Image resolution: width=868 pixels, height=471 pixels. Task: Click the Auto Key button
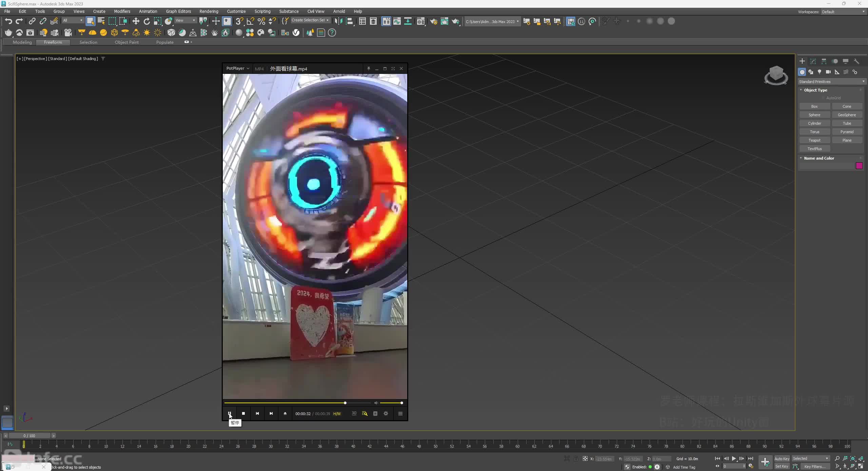(782, 458)
